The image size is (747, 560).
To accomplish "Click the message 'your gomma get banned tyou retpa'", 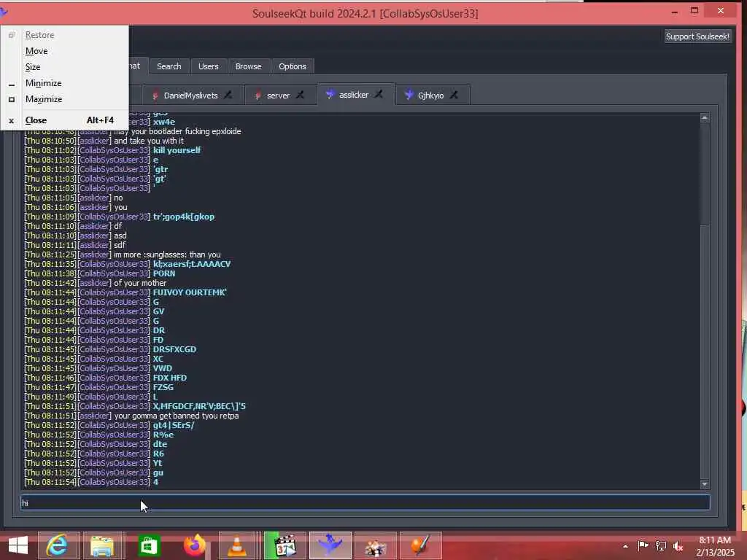I will [x=177, y=416].
